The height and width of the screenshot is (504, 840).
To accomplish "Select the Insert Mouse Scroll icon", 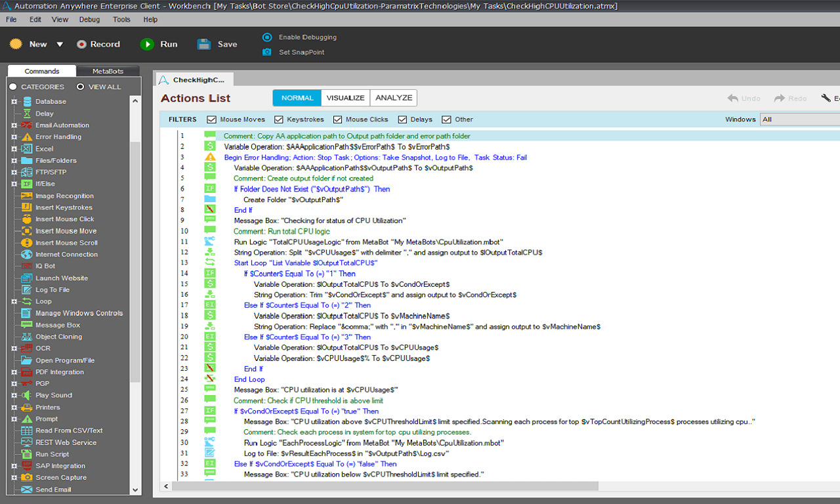I will coord(27,243).
